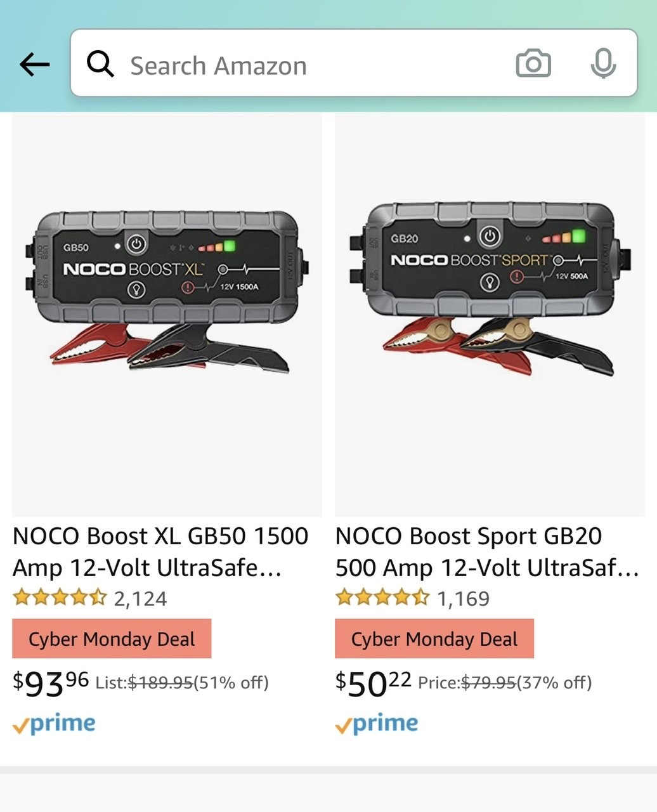Screen dimensions: 657x812
Task: Tap Prime logo under GB20 listing
Action: (377, 724)
